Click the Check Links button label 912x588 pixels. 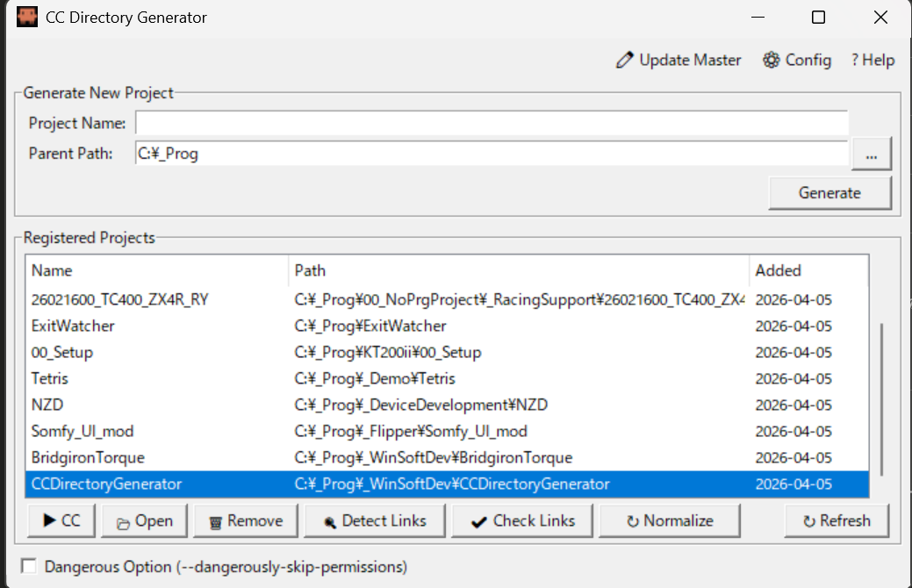(x=534, y=520)
